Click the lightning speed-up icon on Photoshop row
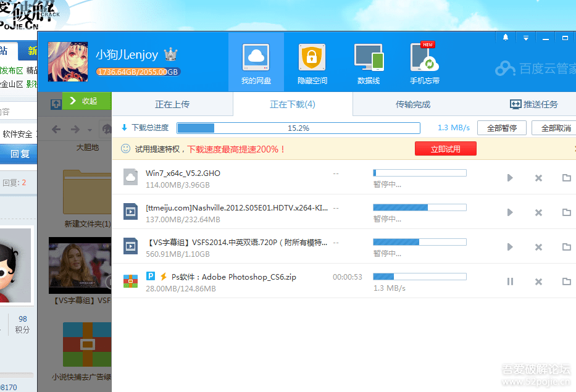Viewport: 576px width, 392px height. tap(164, 277)
